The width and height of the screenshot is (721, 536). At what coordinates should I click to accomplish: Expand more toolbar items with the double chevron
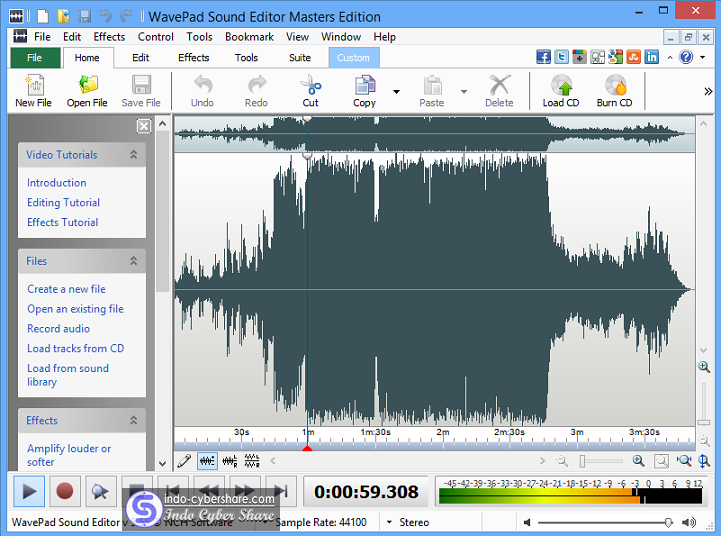[x=708, y=91]
